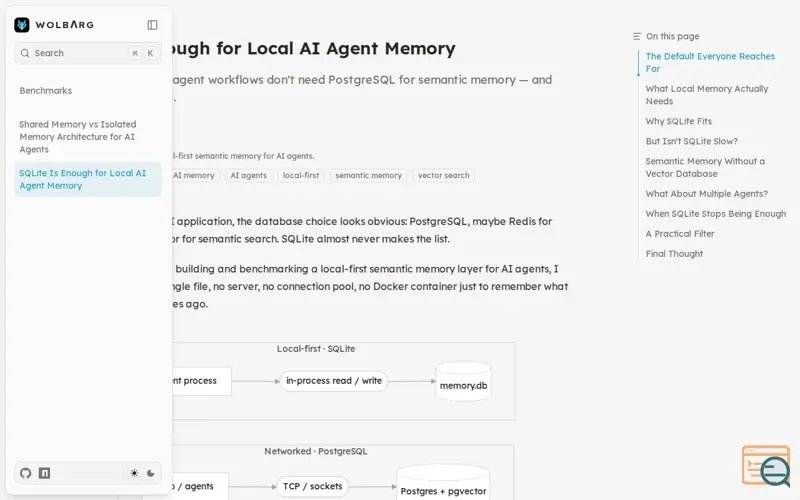Focus the Search input field
Image resolution: width=800 pixels, height=500 pixels.
coord(88,53)
